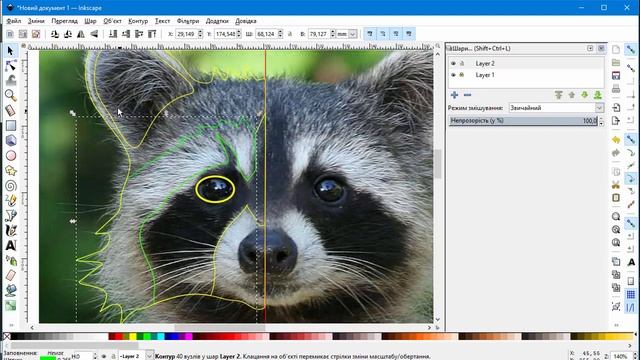Toggle visibility eye of Layer 1

pos(453,75)
